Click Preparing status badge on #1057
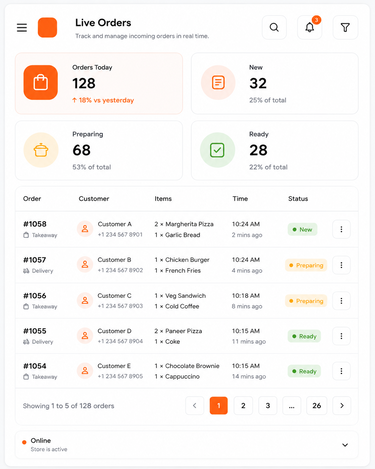Viewport: 375px width, 469px height. point(306,265)
